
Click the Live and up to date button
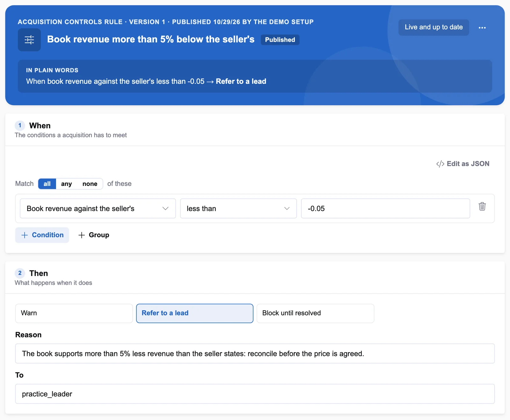pos(433,27)
